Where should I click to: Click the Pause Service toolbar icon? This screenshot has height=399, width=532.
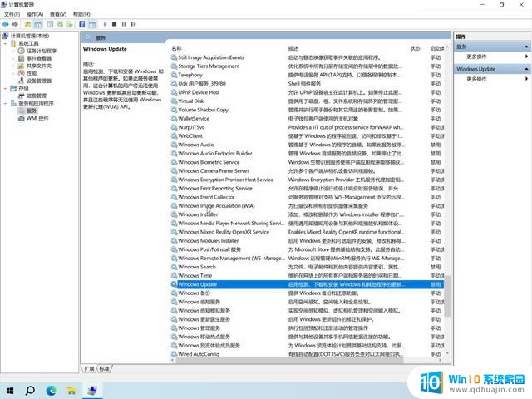pos(124,24)
